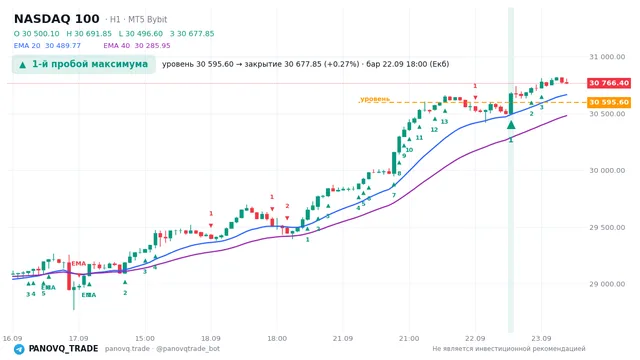Click the NASDAQ 100 chart title

pyautogui.click(x=57, y=19)
